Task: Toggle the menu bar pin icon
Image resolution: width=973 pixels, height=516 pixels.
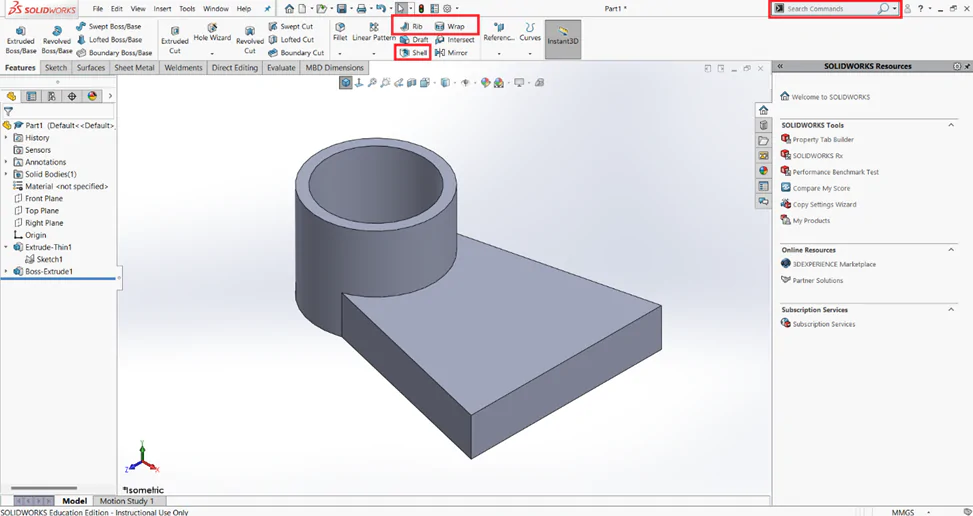Action: (267, 9)
